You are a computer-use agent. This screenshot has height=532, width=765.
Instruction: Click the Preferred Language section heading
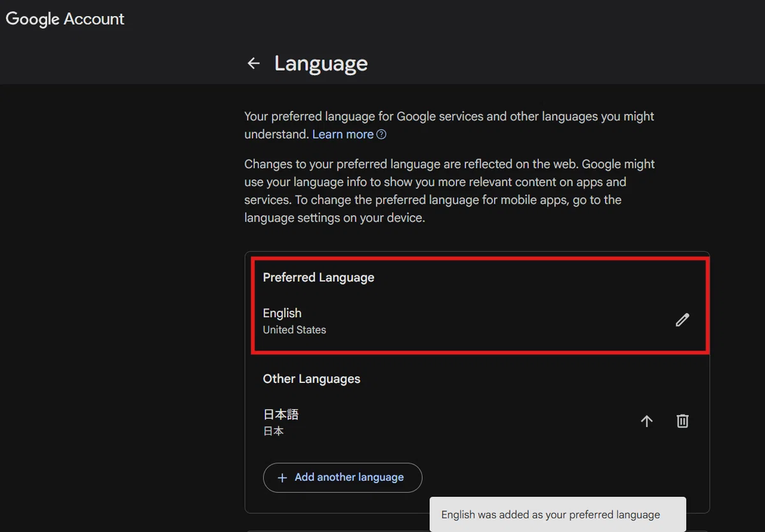(x=319, y=277)
